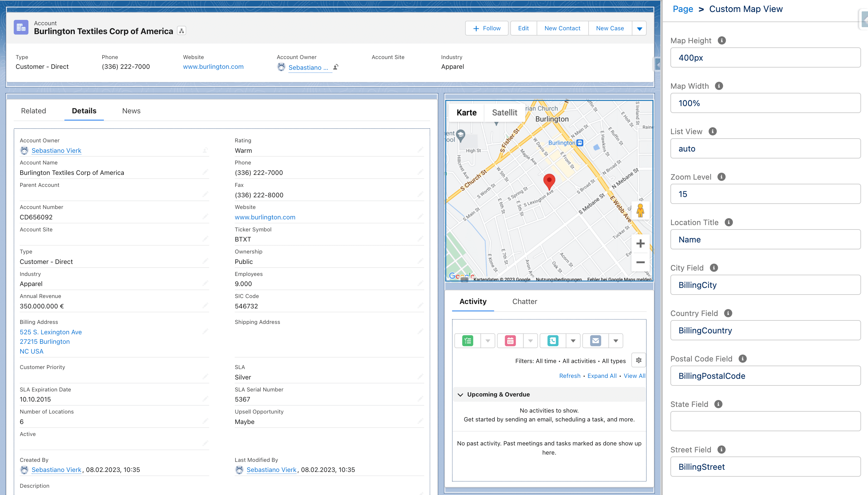
Task: Click the Burlington transit station icon on the map
Action: [x=580, y=143]
